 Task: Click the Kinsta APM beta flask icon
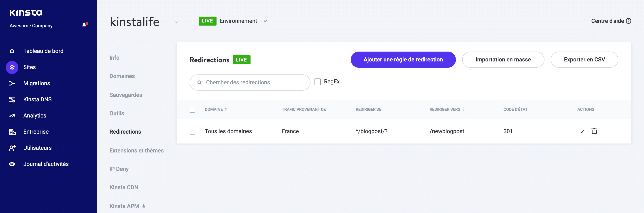pos(144,206)
